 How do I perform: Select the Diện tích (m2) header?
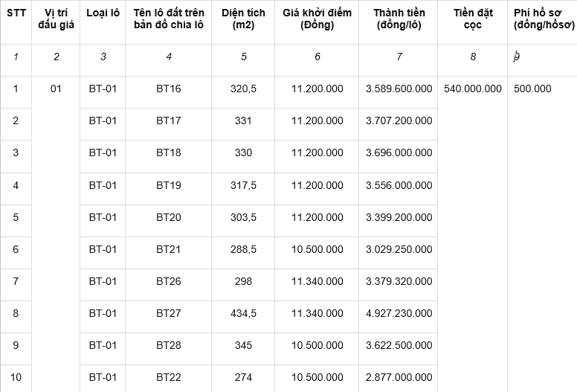tap(243, 22)
